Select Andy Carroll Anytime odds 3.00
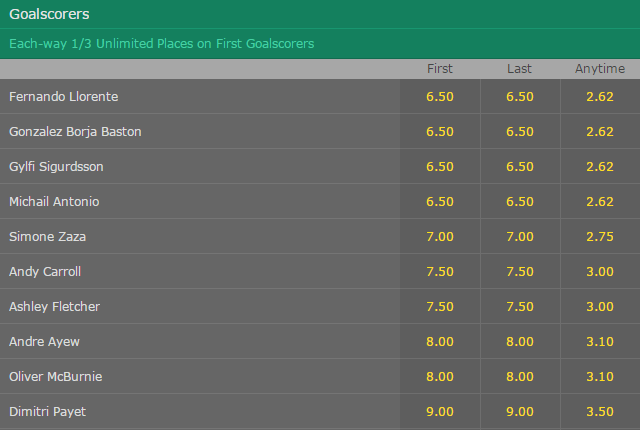 [x=600, y=272]
